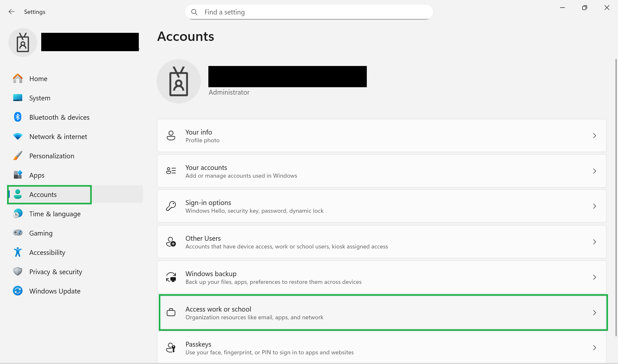Open Bluetooth & devices settings
This screenshot has width=618, height=364.
[60, 117]
